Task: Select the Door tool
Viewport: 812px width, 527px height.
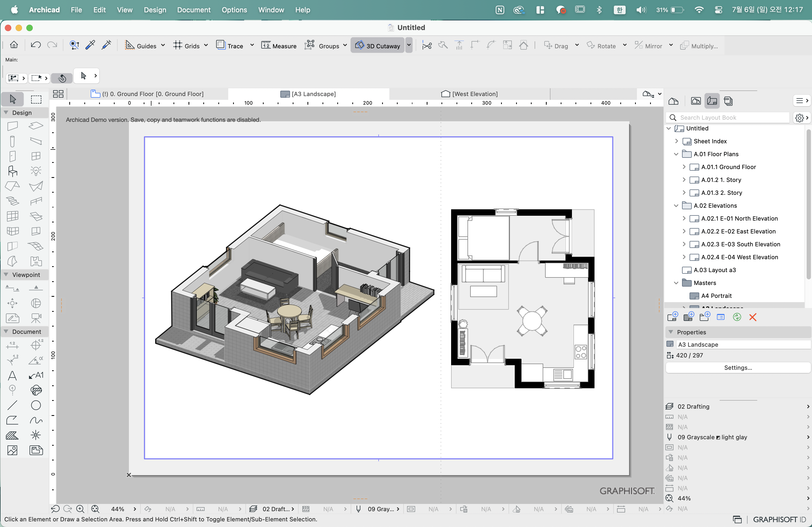Action: [13, 156]
